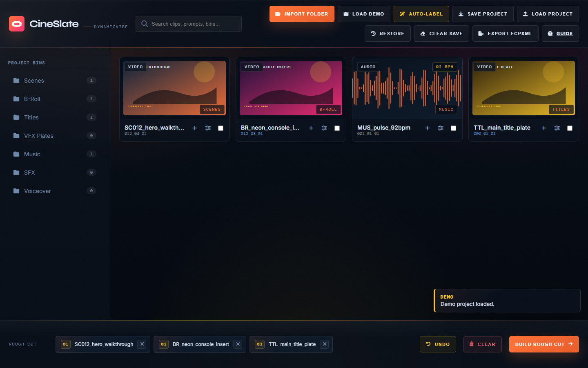Click the search clips input field
This screenshot has width=588, height=368.
tap(192, 24)
